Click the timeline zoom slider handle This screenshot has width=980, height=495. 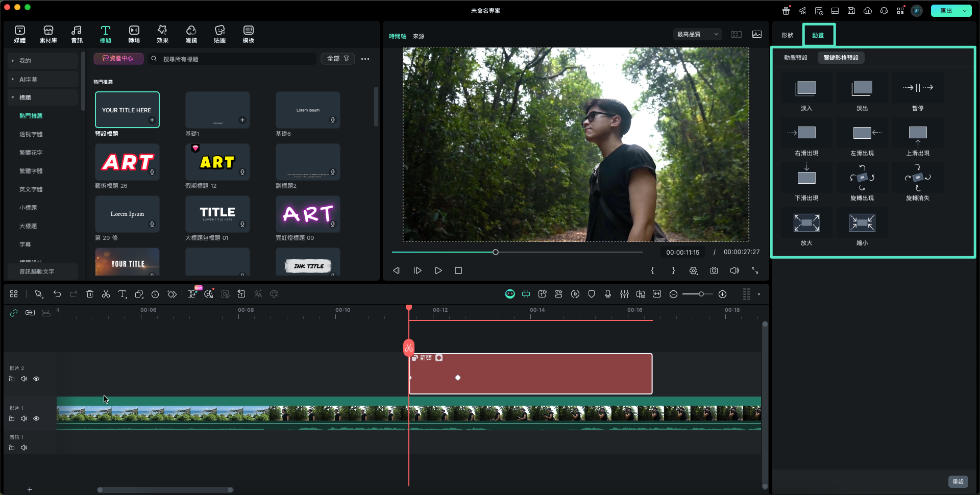701,294
